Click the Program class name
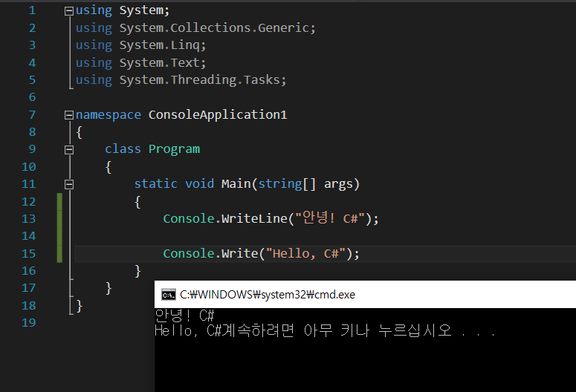The image size is (576, 392). (174, 149)
